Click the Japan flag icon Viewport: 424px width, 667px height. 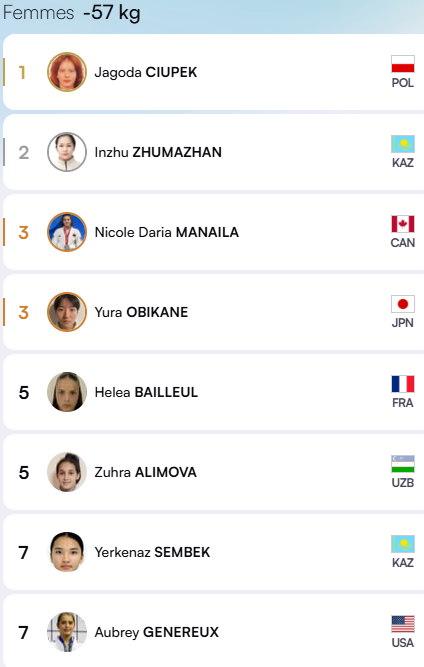click(403, 304)
